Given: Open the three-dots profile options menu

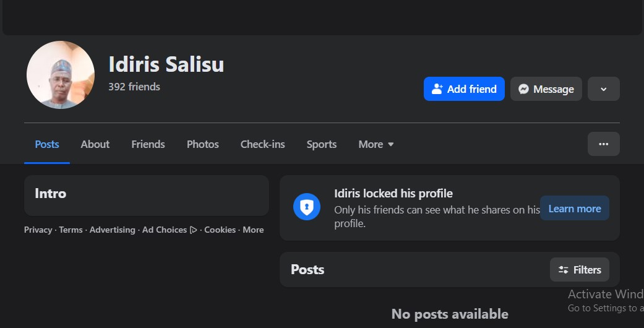Looking at the screenshot, I should [x=603, y=144].
